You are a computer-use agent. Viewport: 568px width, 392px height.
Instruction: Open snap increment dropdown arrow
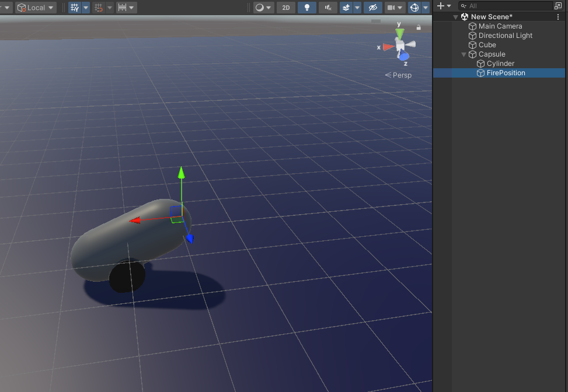coord(131,8)
